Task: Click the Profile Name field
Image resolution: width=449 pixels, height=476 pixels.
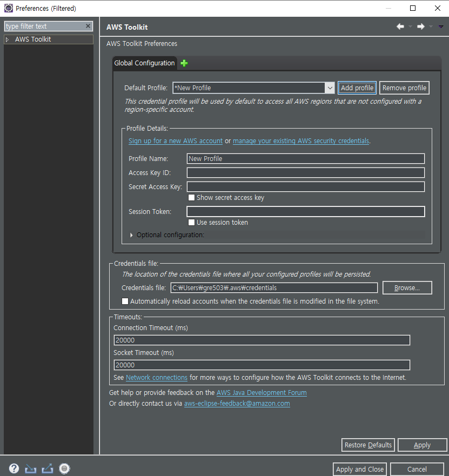Action: [306, 158]
